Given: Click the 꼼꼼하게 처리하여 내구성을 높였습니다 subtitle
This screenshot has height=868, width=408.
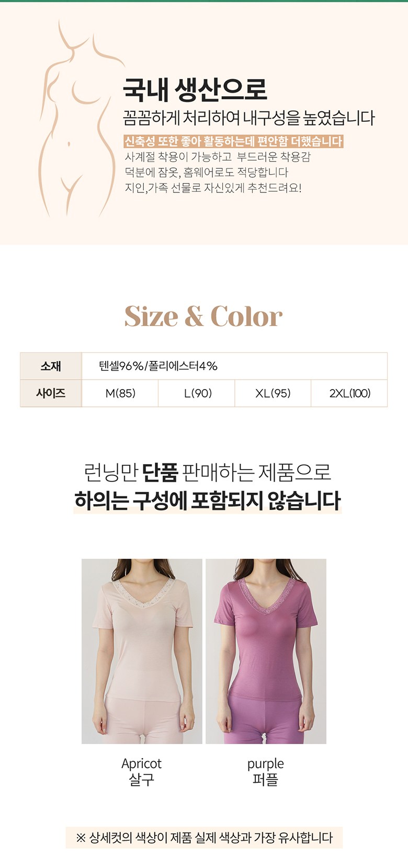Looking at the screenshot, I should tap(249, 118).
